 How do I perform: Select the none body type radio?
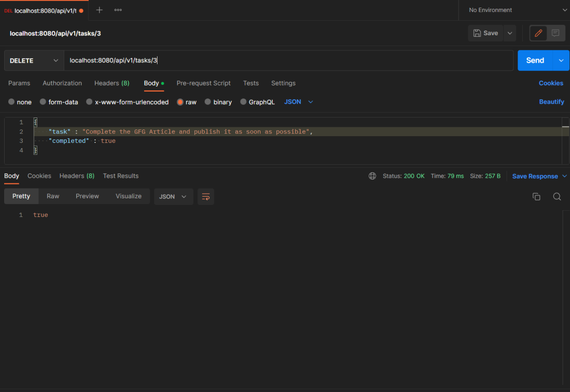tap(11, 101)
